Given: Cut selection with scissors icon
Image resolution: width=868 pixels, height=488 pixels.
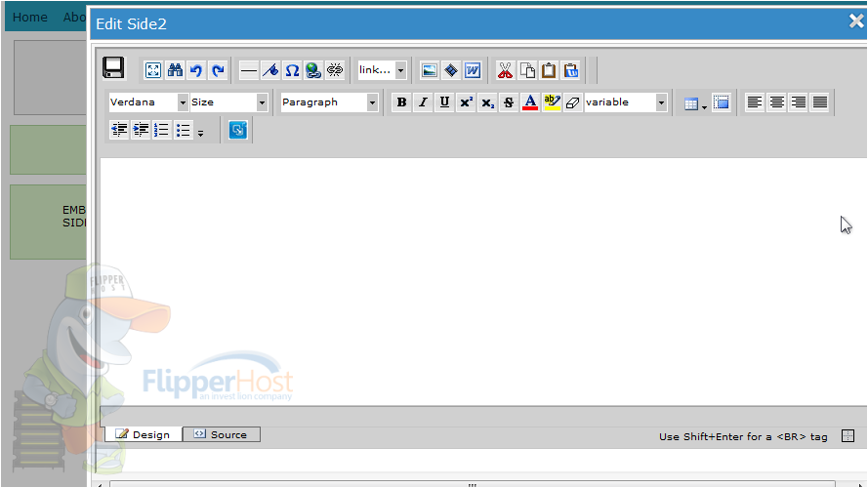Looking at the screenshot, I should coord(505,70).
